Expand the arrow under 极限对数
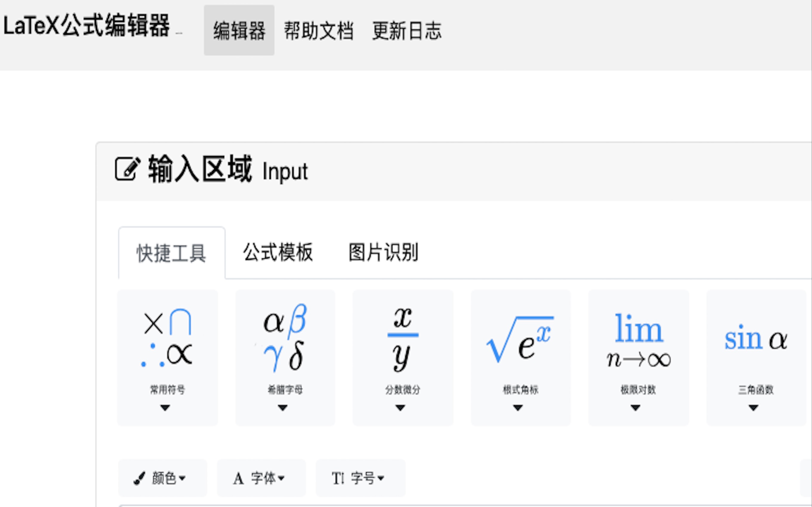Viewport: 812px width, 507px height. 636,408
